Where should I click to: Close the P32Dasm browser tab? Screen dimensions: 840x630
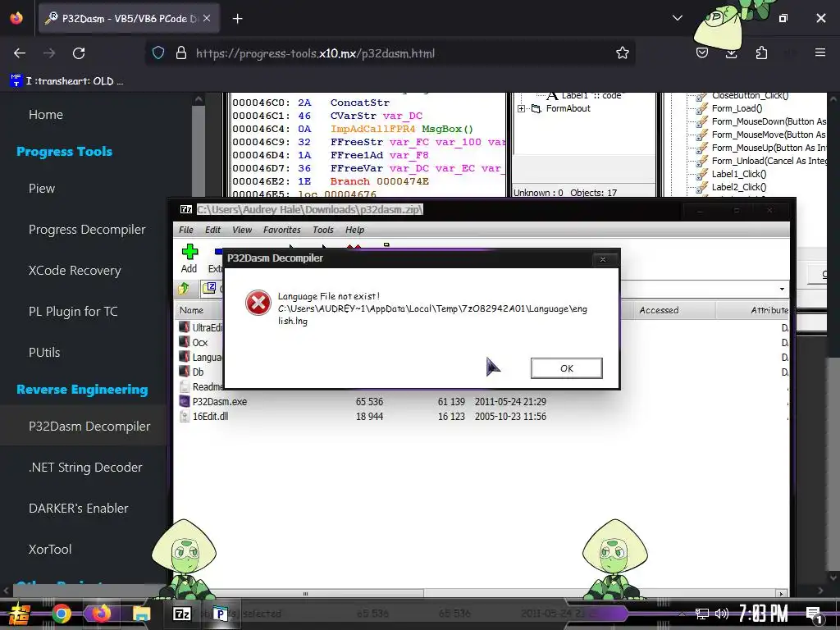click(206, 18)
